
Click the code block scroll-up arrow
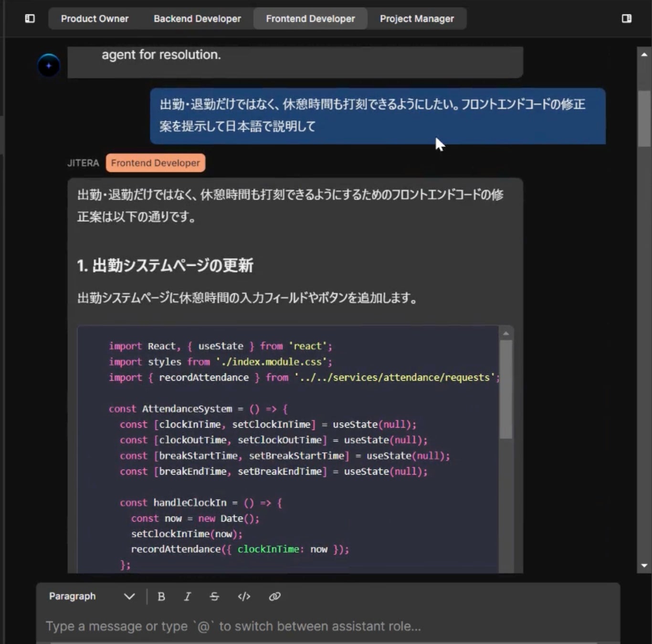(506, 333)
